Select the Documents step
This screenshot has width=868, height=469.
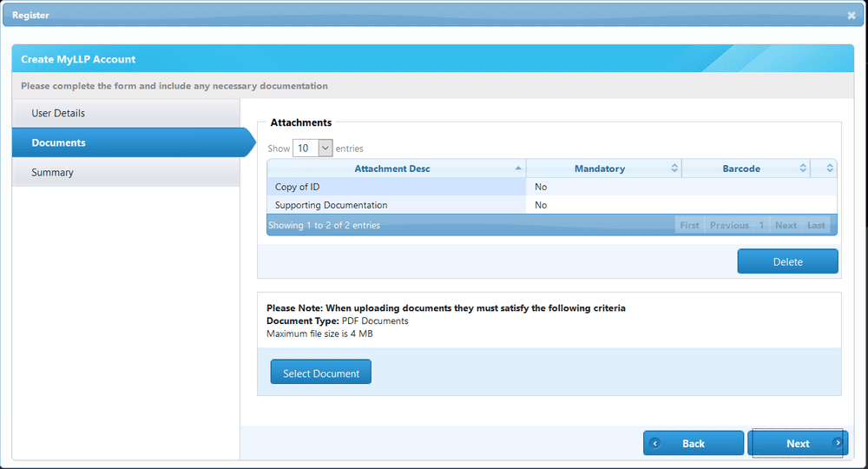point(133,142)
